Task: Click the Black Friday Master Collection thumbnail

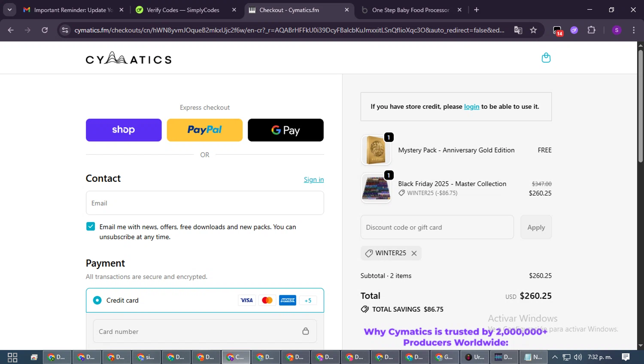Action: [x=376, y=188]
